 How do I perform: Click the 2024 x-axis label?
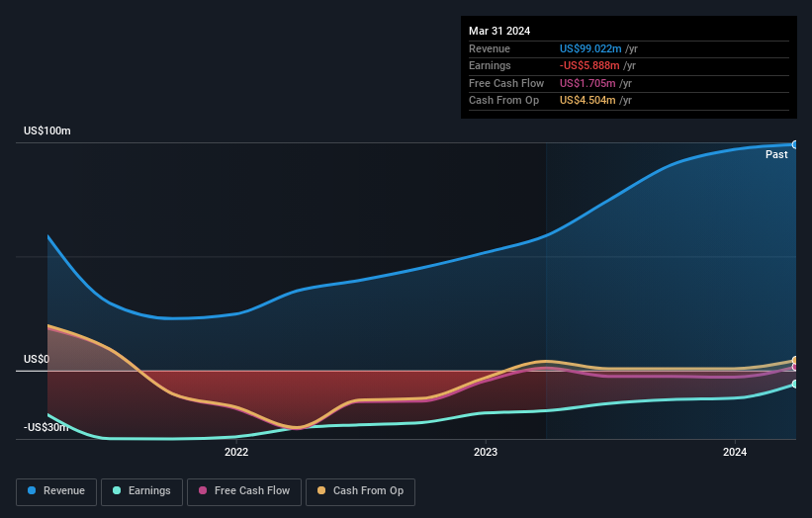(734, 452)
